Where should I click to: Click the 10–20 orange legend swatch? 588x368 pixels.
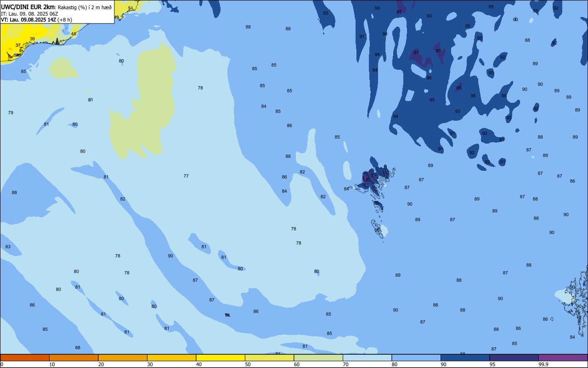click(x=73, y=357)
